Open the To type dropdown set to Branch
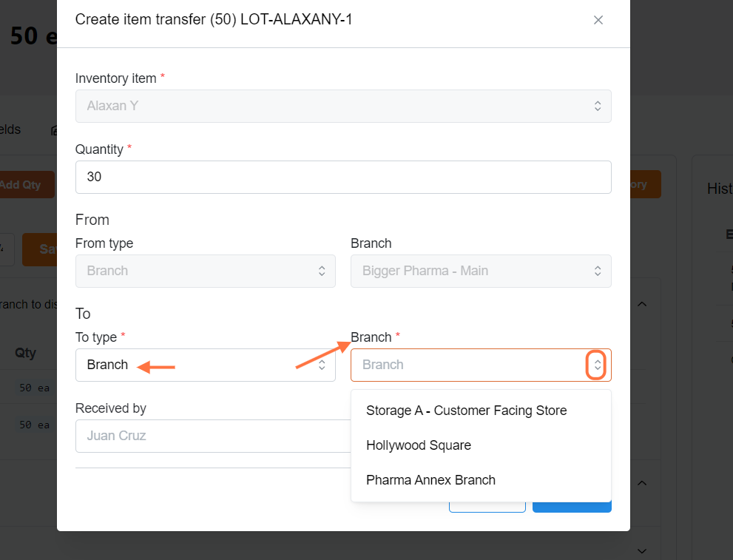The image size is (733, 560). point(205,365)
